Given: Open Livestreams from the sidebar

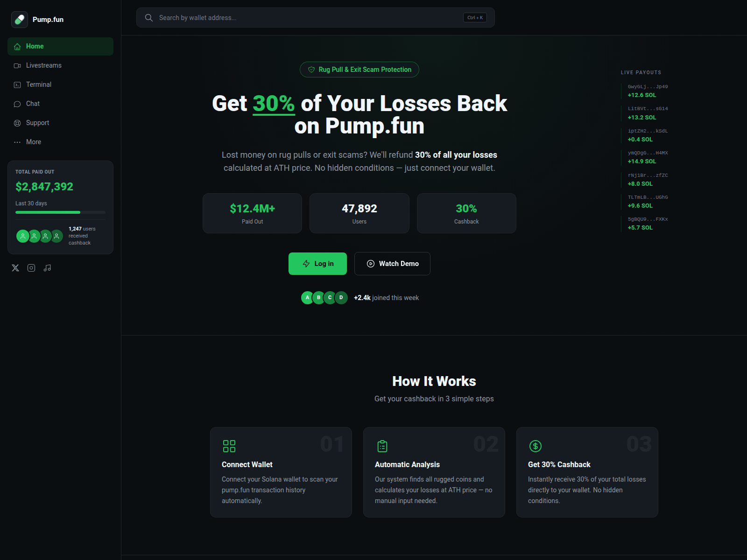Looking at the screenshot, I should pos(60,65).
